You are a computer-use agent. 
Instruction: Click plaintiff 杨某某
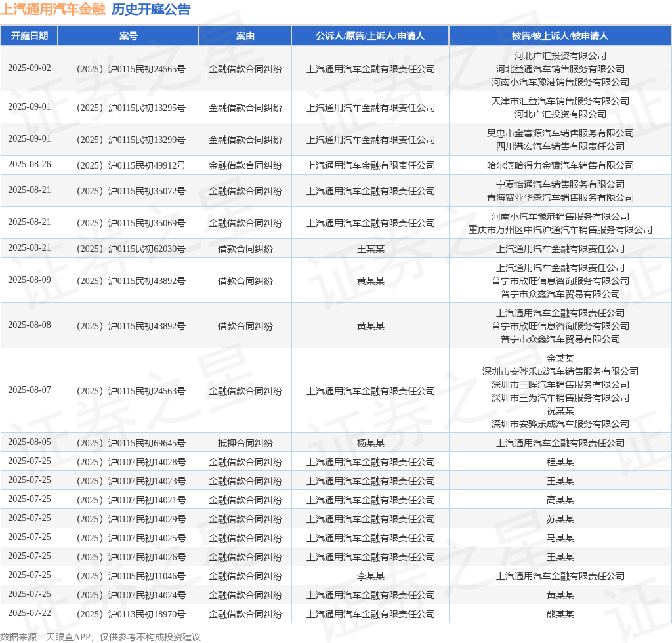click(371, 443)
